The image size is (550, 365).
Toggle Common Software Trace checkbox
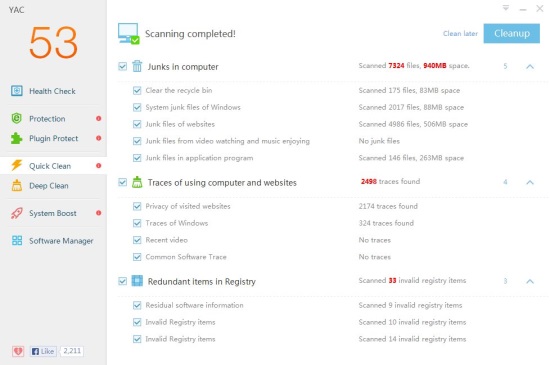pyautogui.click(x=137, y=257)
